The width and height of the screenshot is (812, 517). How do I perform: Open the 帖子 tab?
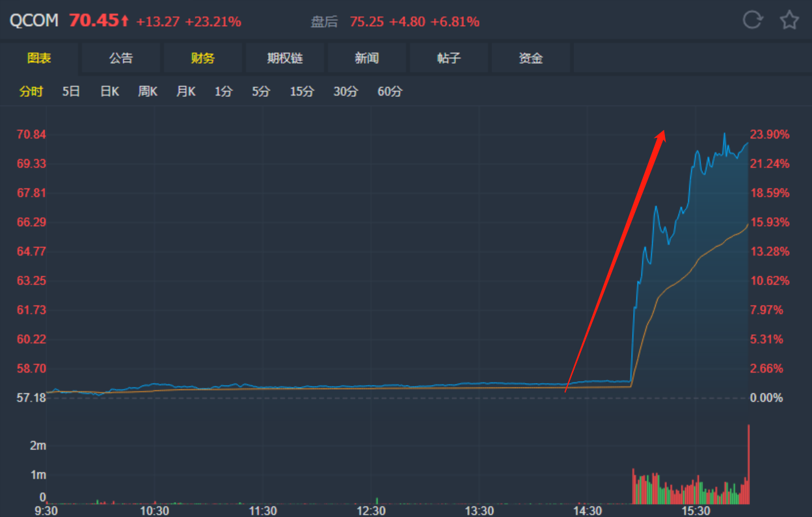pyautogui.click(x=449, y=58)
